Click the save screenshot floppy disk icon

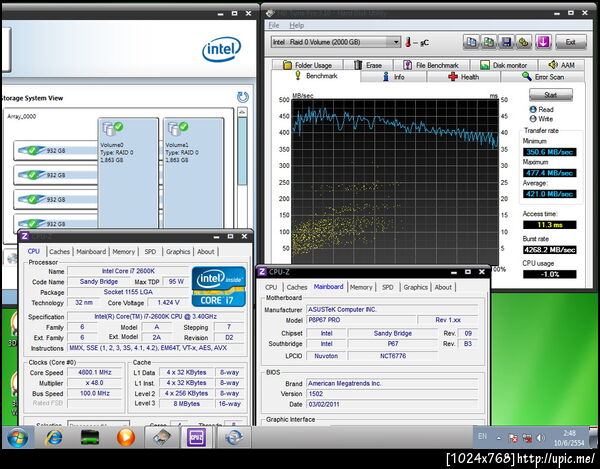[x=508, y=42]
